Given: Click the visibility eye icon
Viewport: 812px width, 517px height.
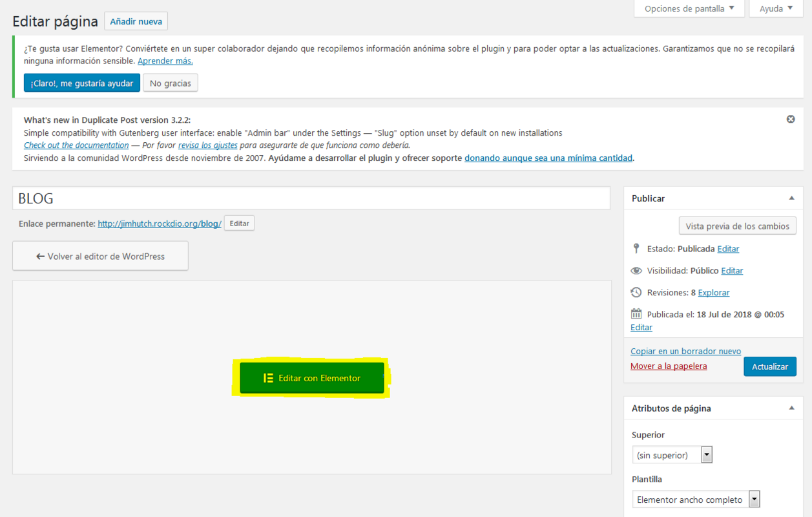Looking at the screenshot, I should pos(636,271).
